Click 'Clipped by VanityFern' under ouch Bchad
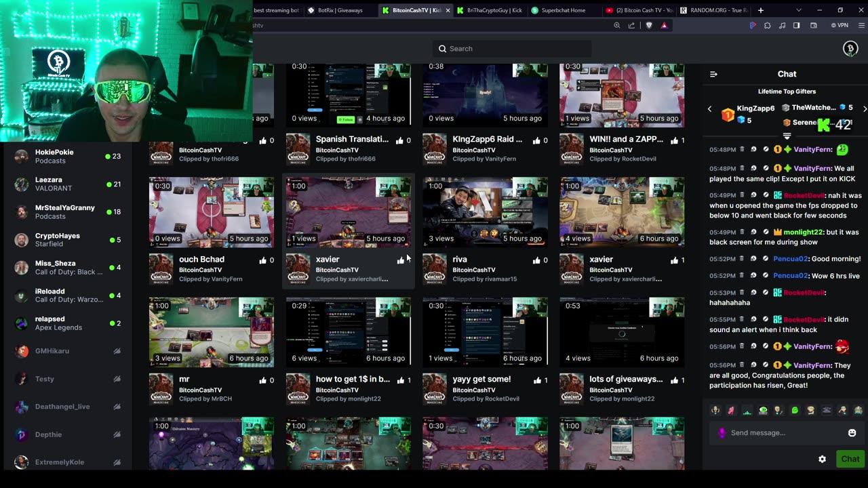 [x=210, y=279]
